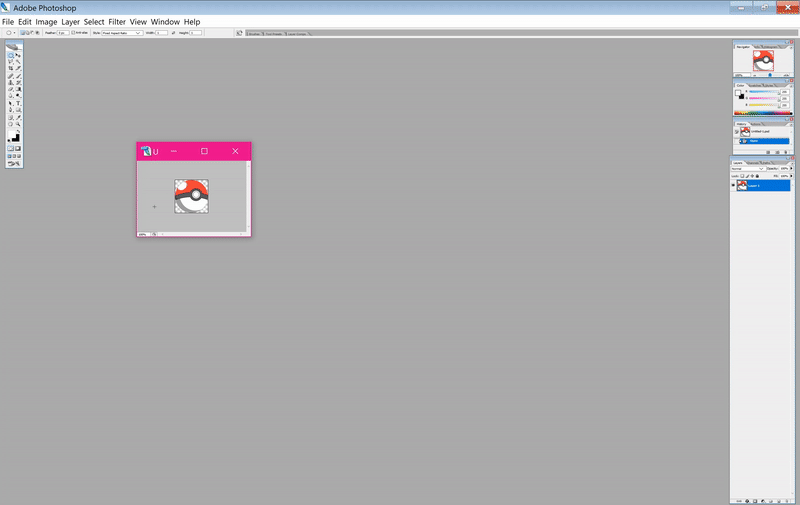Toggle lock image pixels in Layers panel
Screen dimensions: 800x505
(747, 176)
